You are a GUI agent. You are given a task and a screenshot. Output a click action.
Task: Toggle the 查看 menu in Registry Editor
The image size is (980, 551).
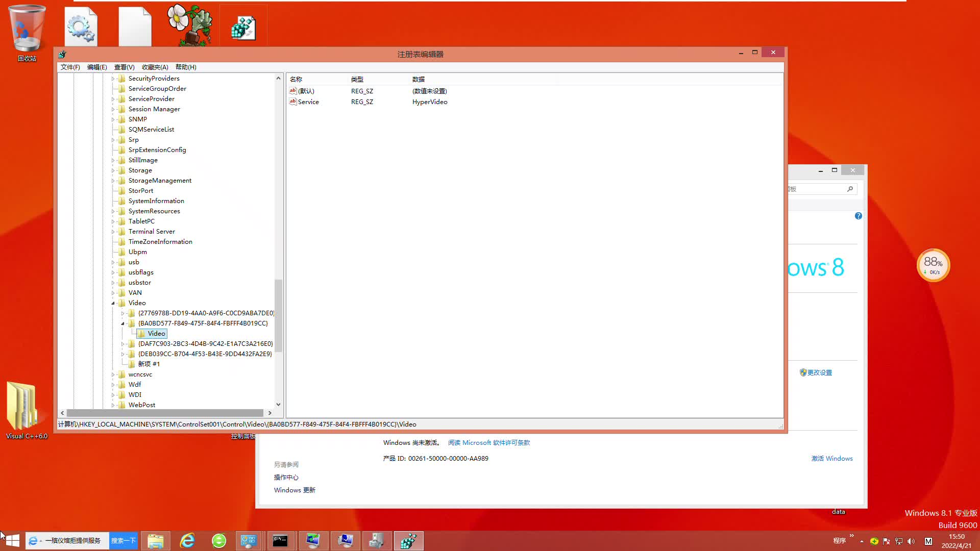(x=124, y=67)
